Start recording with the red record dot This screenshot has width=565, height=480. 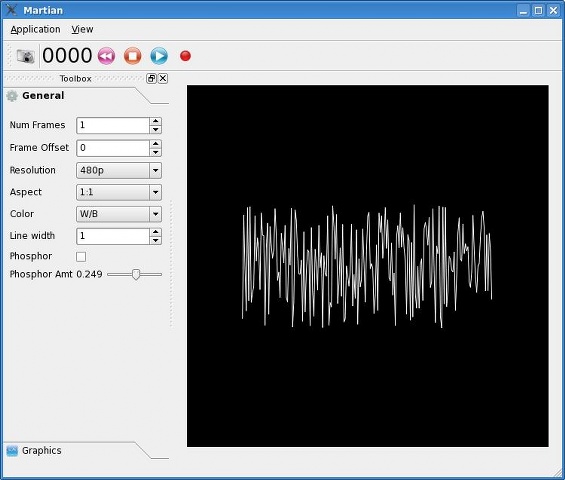coord(185,56)
